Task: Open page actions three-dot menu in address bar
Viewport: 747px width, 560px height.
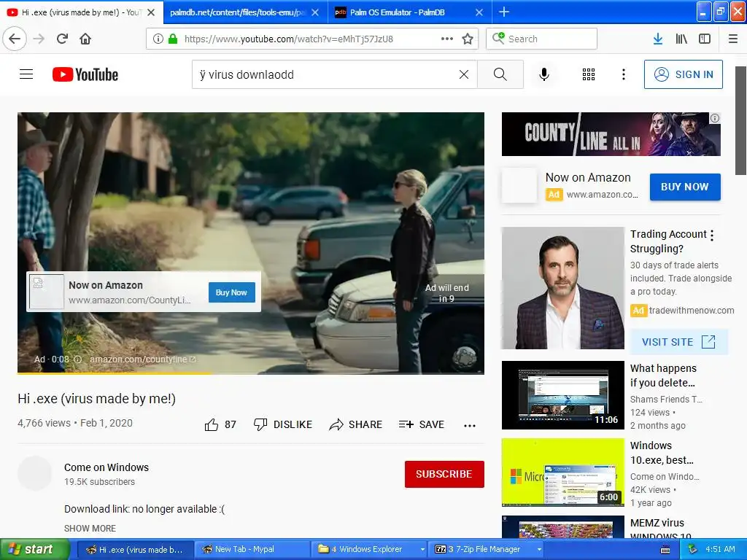Action: pyautogui.click(x=447, y=39)
